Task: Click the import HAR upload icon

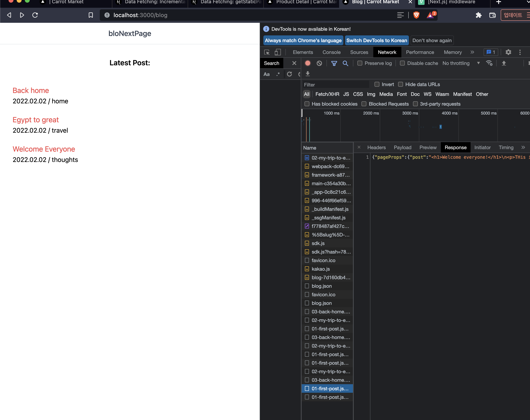Action: point(504,63)
